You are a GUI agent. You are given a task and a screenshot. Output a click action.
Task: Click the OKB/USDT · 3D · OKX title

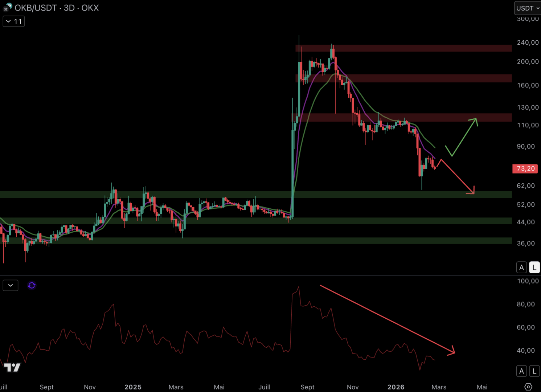tap(57, 8)
